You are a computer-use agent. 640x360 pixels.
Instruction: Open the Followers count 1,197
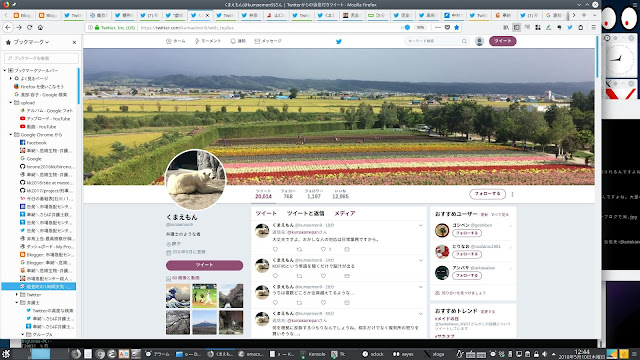tap(313, 194)
